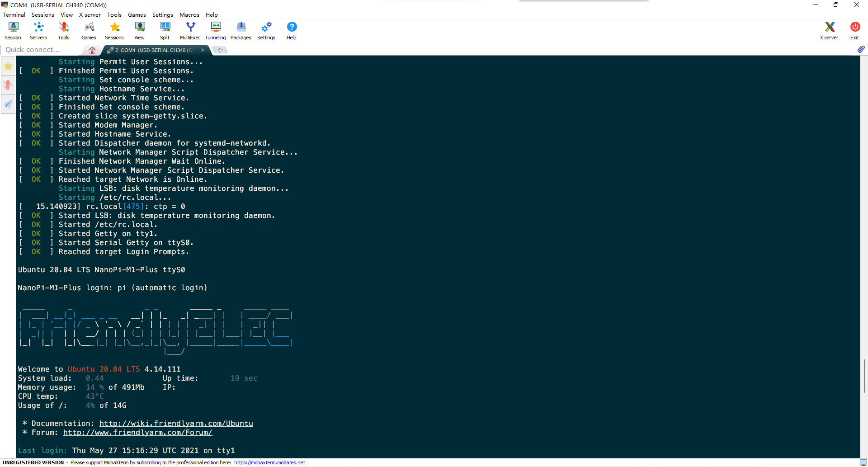Go to the Home tab icon
The image size is (868, 467).
tap(92, 50)
